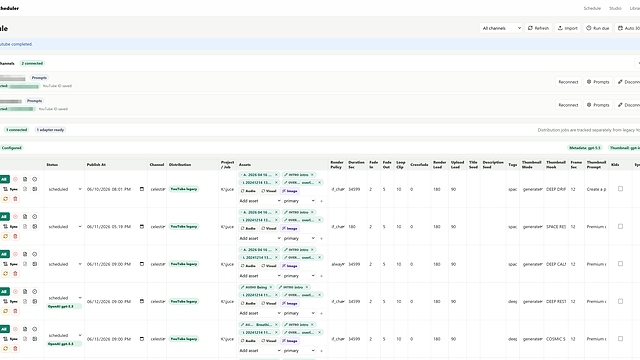The width and height of the screenshot is (640, 360).
Task: Toggle Kids checkbox in the 06/10/2026 08:01 PM row
Action: point(620,189)
